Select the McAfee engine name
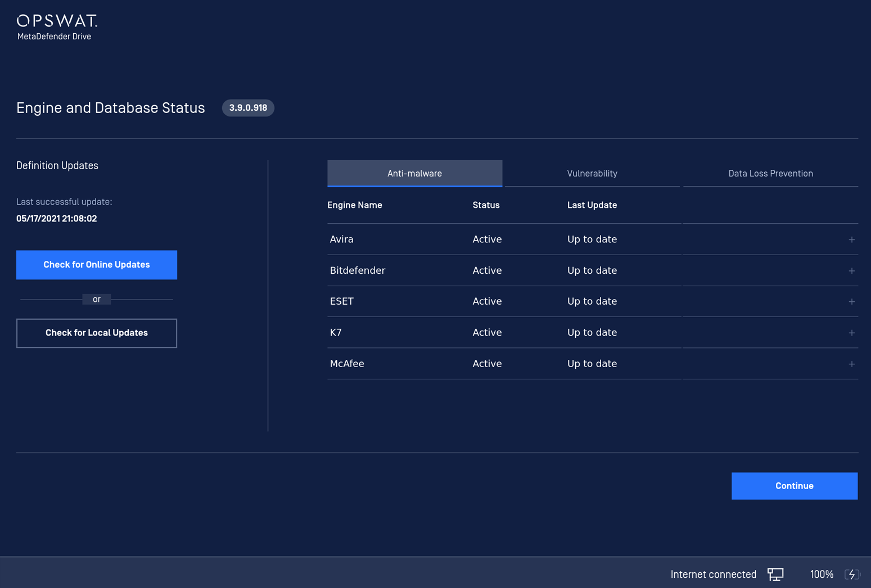This screenshot has width=871, height=588. [x=347, y=364]
